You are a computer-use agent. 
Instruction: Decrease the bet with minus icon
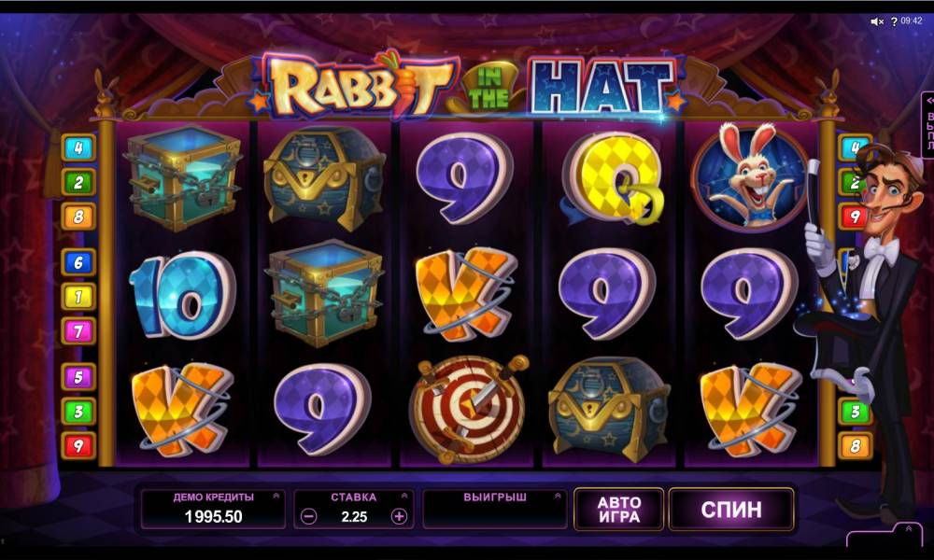click(x=308, y=516)
